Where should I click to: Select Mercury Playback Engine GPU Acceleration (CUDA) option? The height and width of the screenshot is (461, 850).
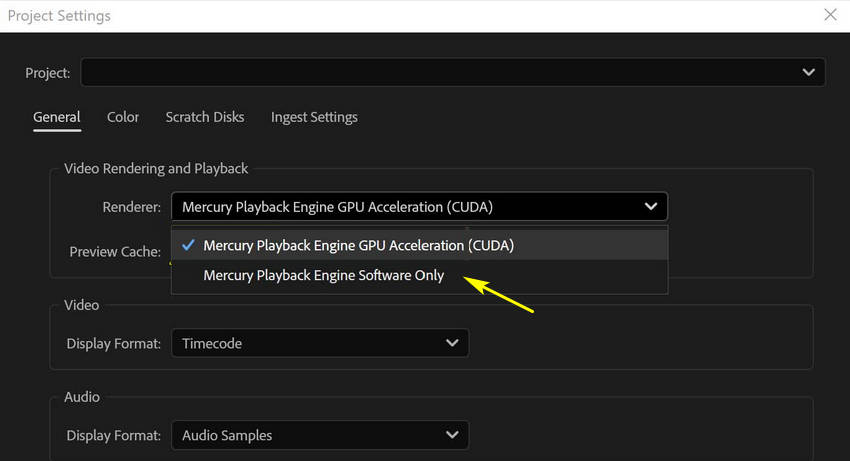pyautogui.click(x=420, y=245)
